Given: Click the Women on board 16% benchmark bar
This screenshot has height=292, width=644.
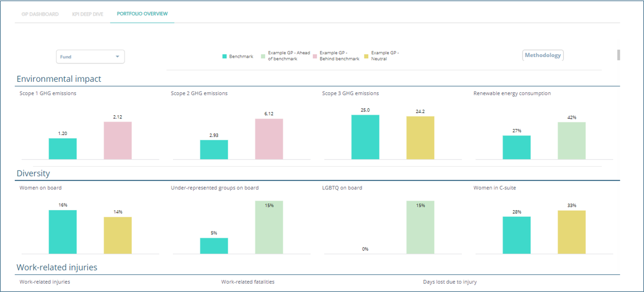Looking at the screenshot, I should (x=63, y=232).
